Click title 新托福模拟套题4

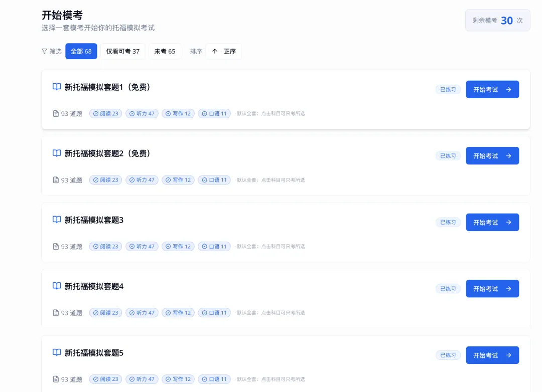coord(94,286)
